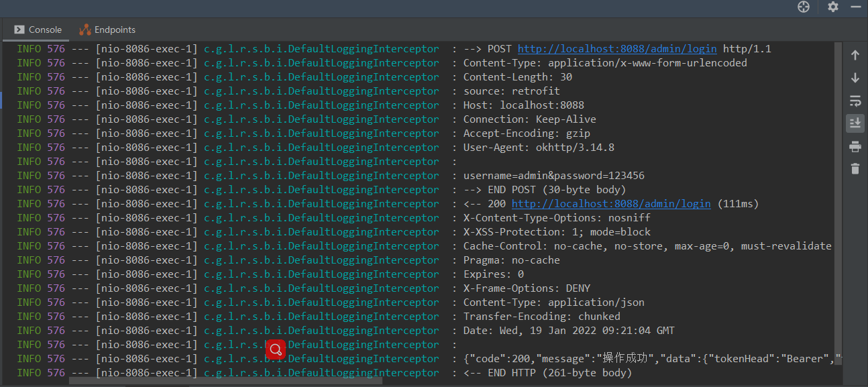The image size is (868, 387).
Task: Select the Print console output icon
Action: coord(855,146)
